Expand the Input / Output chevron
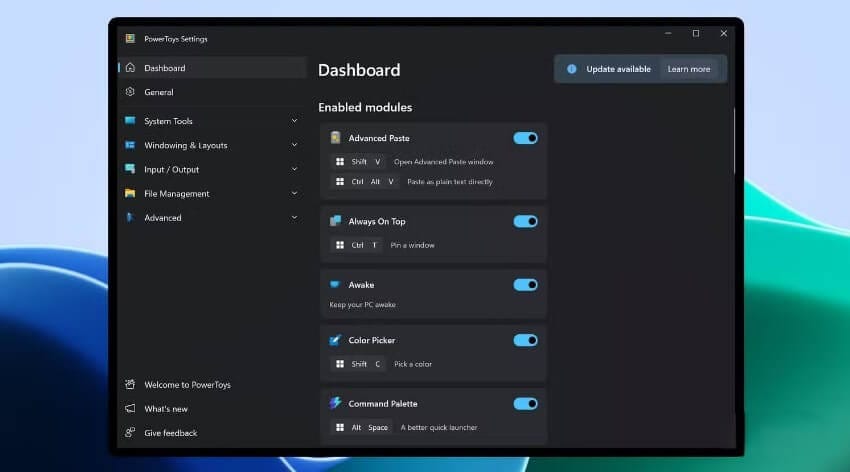The width and height of the screenshot is (850, 472). tap(294, 169)
